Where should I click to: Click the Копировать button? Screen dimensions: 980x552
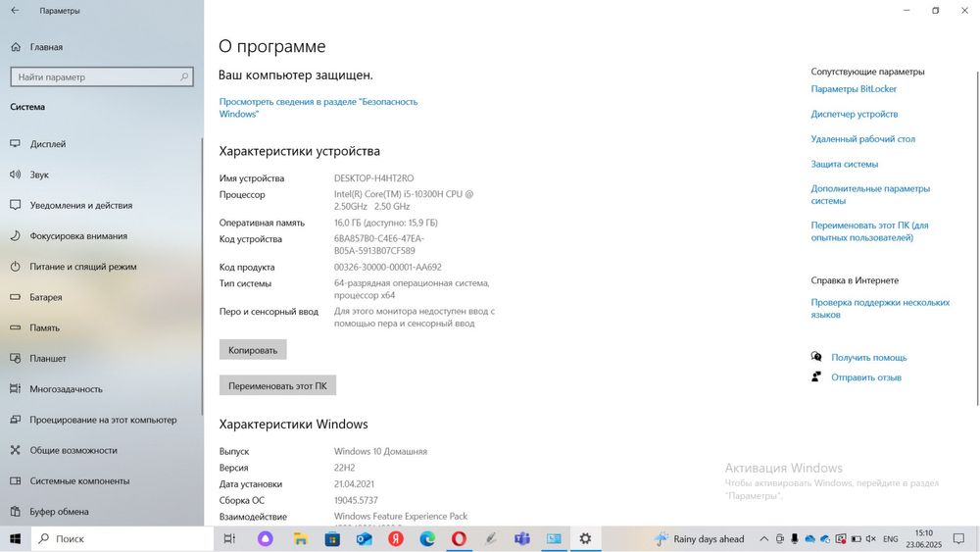click(253, 350)
